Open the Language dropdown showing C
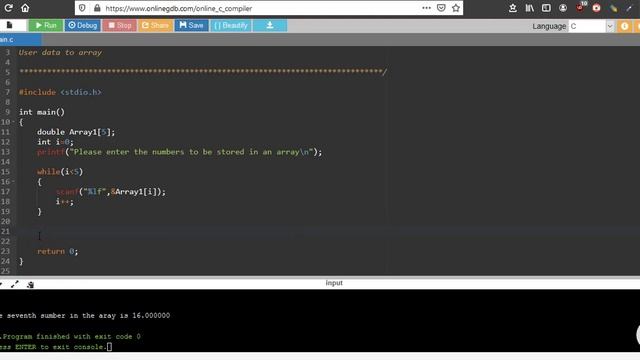This screenshot has height=360, width=640. pyautogui.click(x=591, y=26)
